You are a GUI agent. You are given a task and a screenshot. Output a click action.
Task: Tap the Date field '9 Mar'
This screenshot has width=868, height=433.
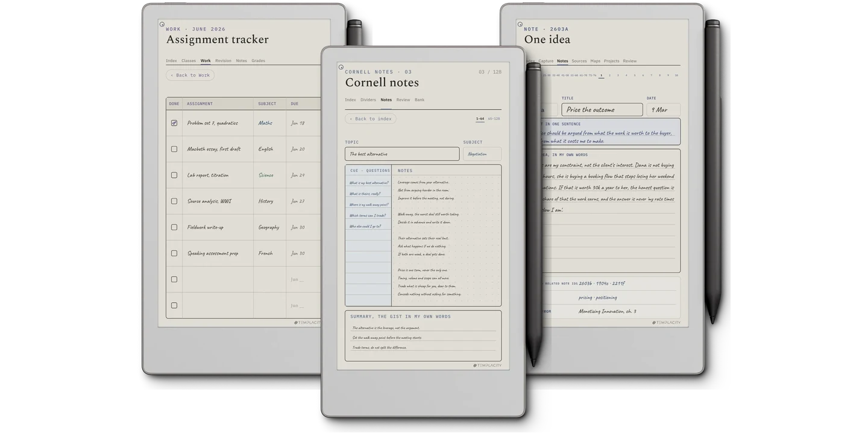tap(664, 110)
